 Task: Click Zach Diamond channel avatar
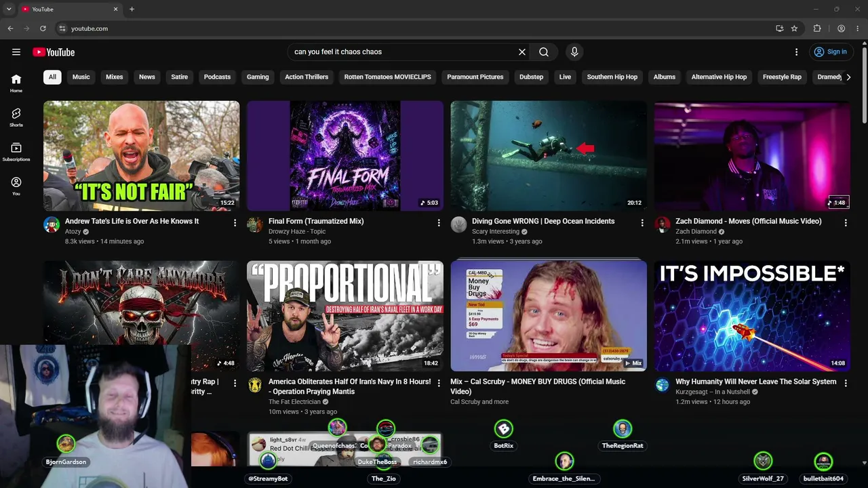(663, 225)
